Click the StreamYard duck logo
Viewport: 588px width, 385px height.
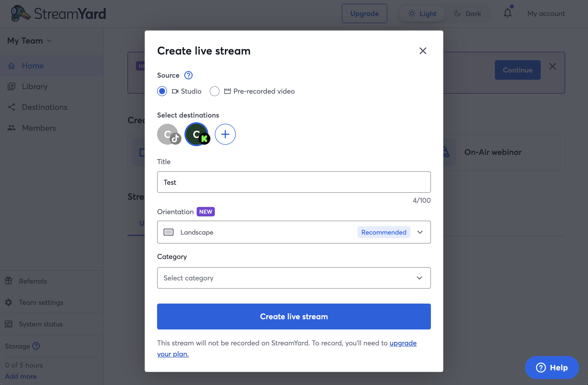point(20,13)
